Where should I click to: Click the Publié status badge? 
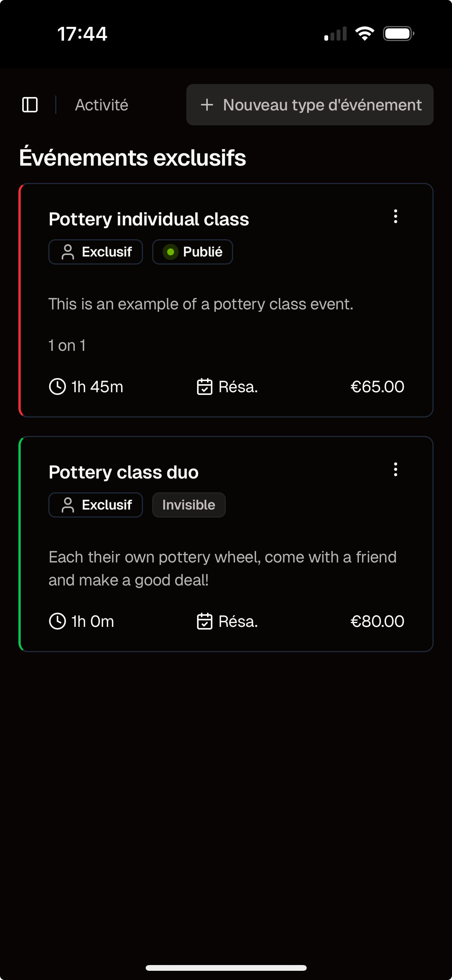click(x=192, y=252)
